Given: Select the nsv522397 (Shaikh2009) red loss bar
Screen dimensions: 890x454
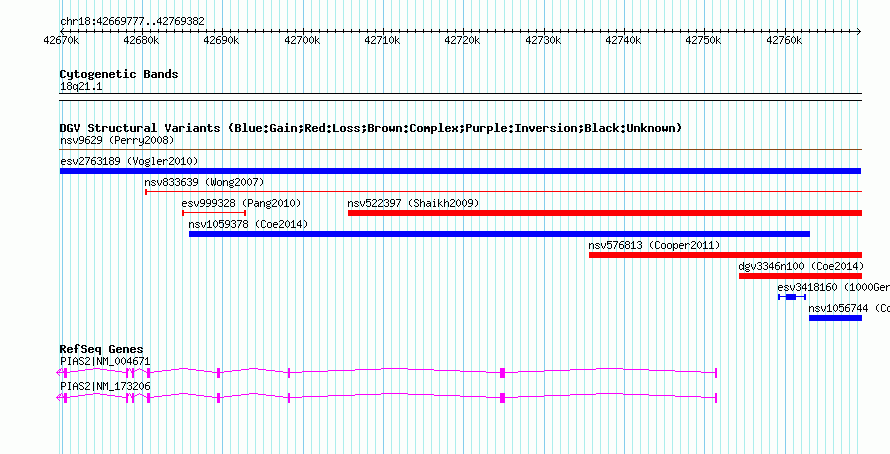Looking at the screenshot, I should (x=604, y=213).
